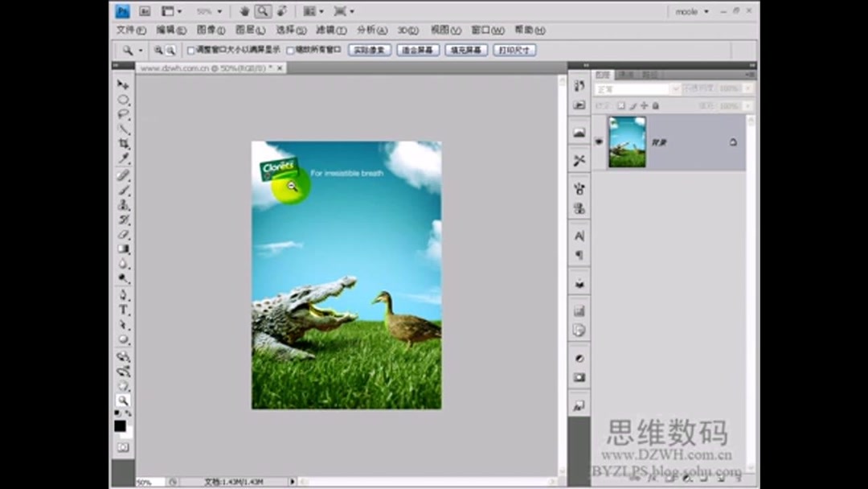Select the Lasso tool
Image resolution: width=868 pixels, height=489 pixels.
pos(122,114)
